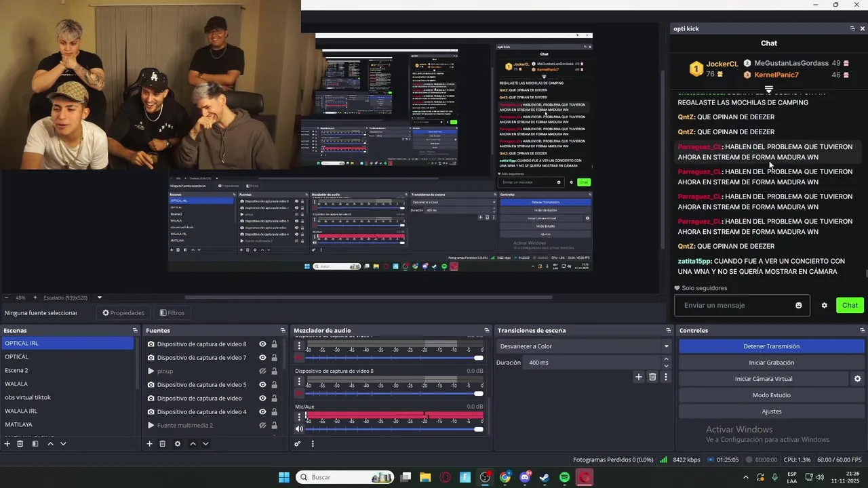Screen dimensions: 868x488
Task: Show hidden system tray icons chevron
Action: 746,477
